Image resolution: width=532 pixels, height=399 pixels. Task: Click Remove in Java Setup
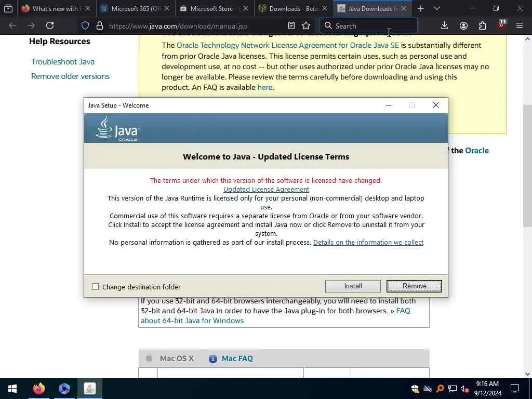tap(414, 286)
